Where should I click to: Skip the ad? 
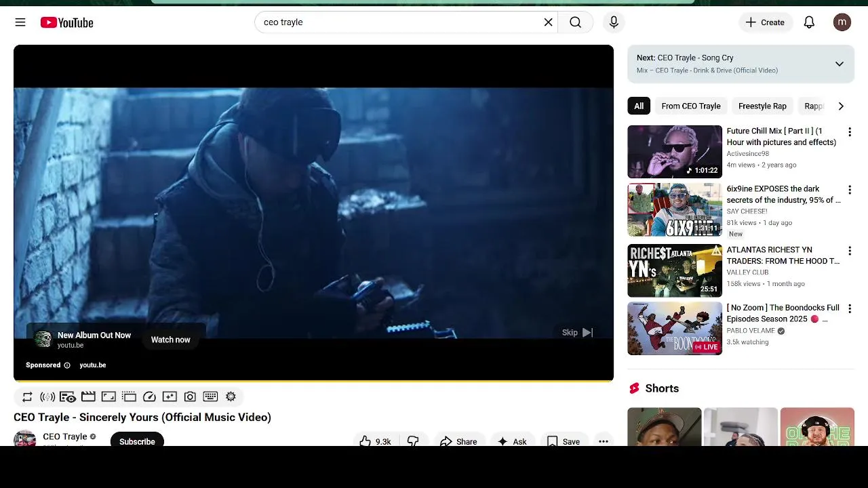(x=578, y=332)
